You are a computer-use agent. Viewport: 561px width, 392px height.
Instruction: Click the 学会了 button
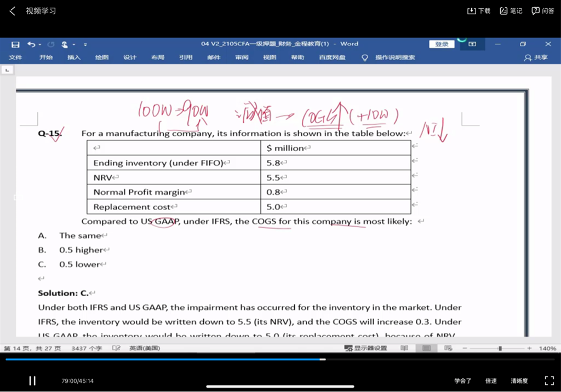tap(462, 381)
